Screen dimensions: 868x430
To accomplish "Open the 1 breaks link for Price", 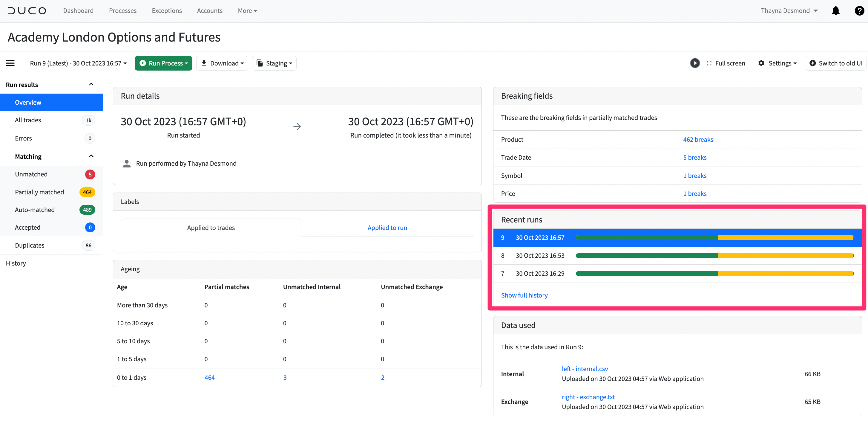I will click(694, 193).
